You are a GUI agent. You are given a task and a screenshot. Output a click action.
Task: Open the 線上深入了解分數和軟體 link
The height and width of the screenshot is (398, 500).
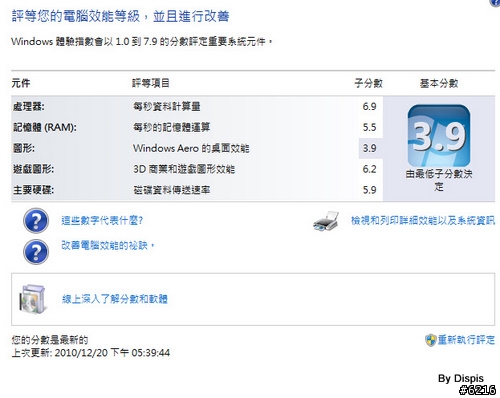pos(115,299)
